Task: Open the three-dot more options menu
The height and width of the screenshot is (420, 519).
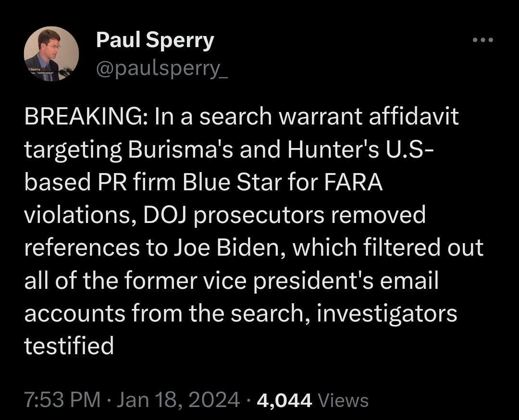Action: (x=482, y=40)
